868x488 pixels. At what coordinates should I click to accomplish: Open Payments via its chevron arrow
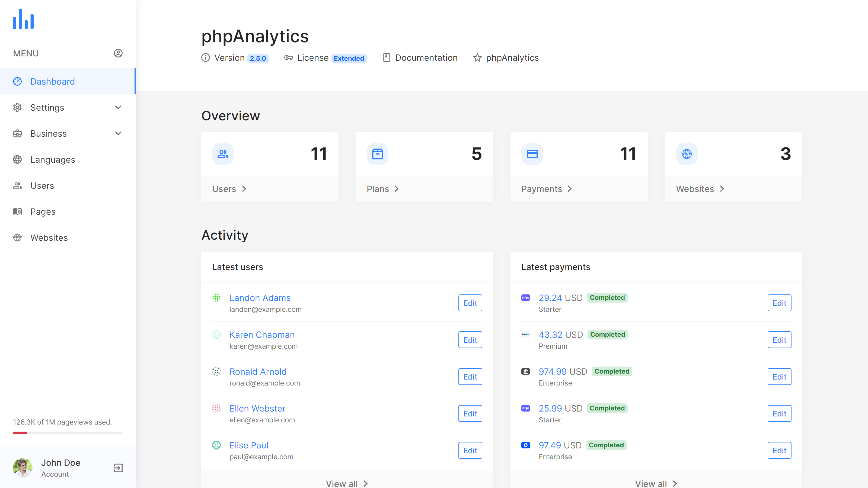[570, 189]
